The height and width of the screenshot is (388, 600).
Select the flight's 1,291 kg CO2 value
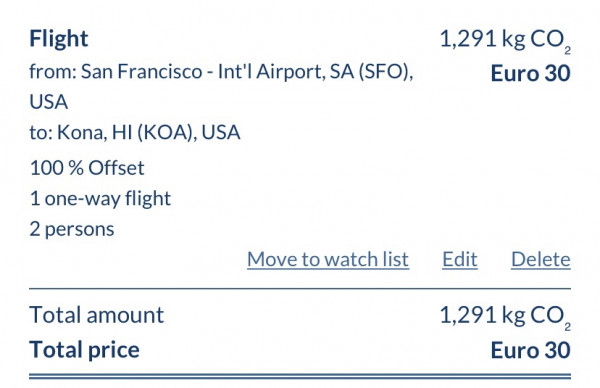[505, 40]
